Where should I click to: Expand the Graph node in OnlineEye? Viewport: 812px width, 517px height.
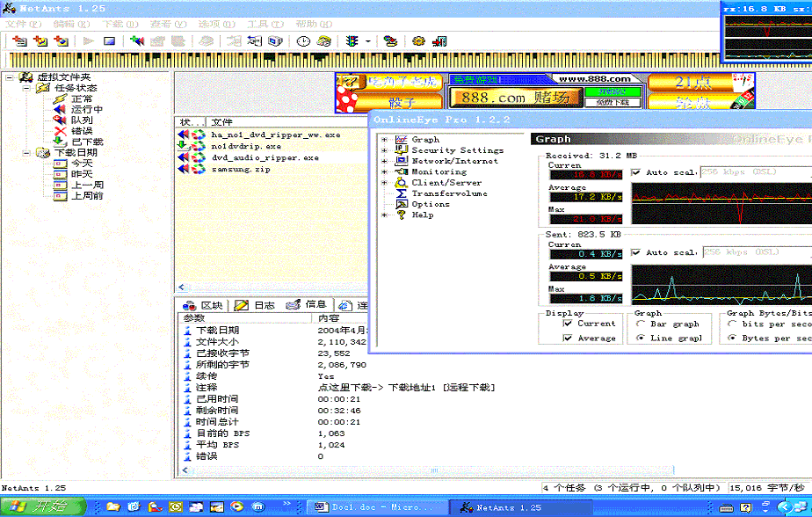point(384,139)
